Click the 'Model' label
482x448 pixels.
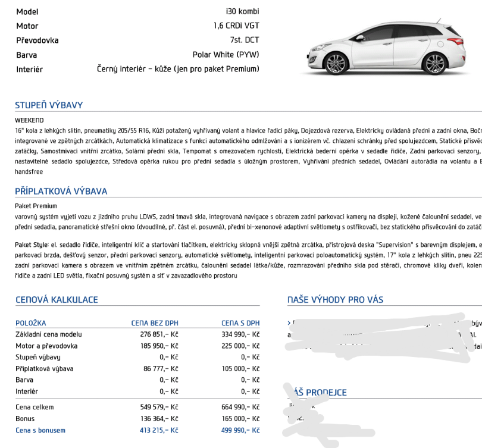27,12
